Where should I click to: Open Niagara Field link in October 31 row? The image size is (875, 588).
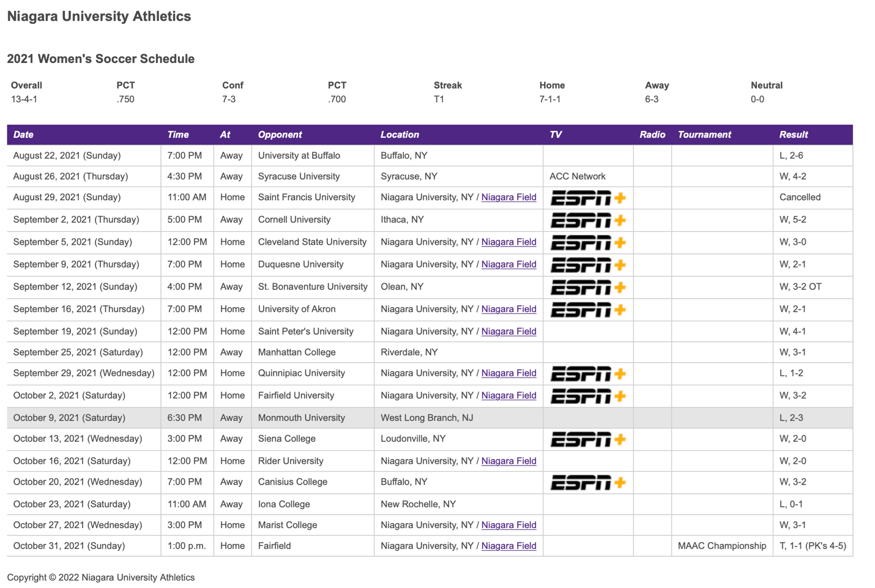(x=508, y=546)
